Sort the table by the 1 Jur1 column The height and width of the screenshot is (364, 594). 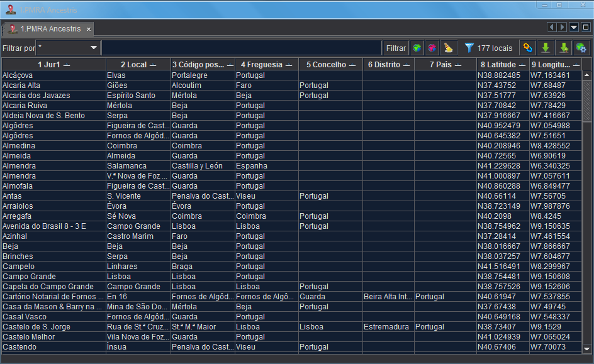(x=53, y=65)
